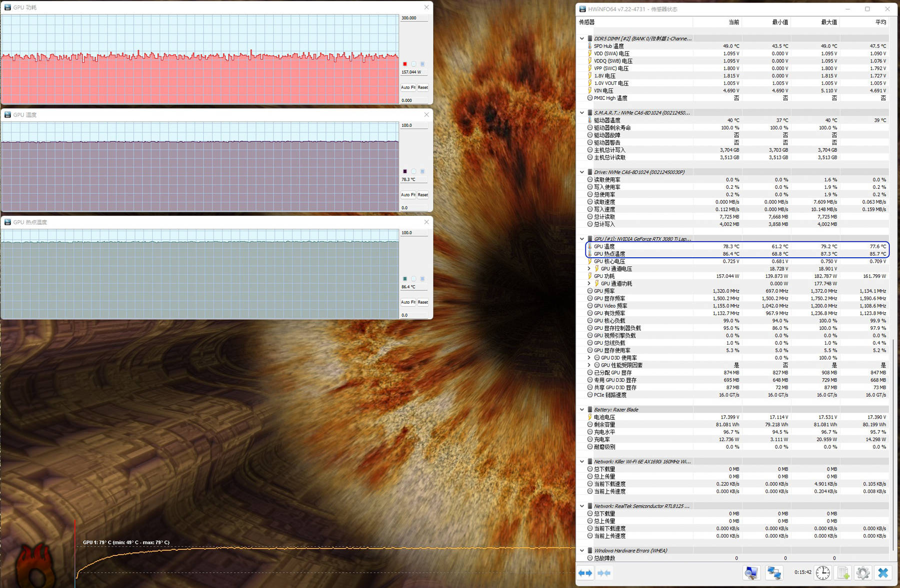
Task: Click the clock reset timer icon
Action: point(822,573)
